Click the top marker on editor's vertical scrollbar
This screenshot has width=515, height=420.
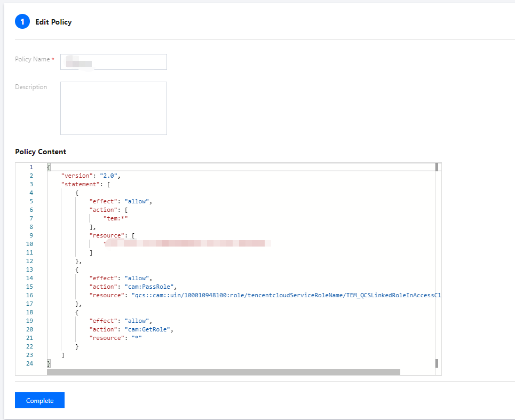[x=437, y=167]
